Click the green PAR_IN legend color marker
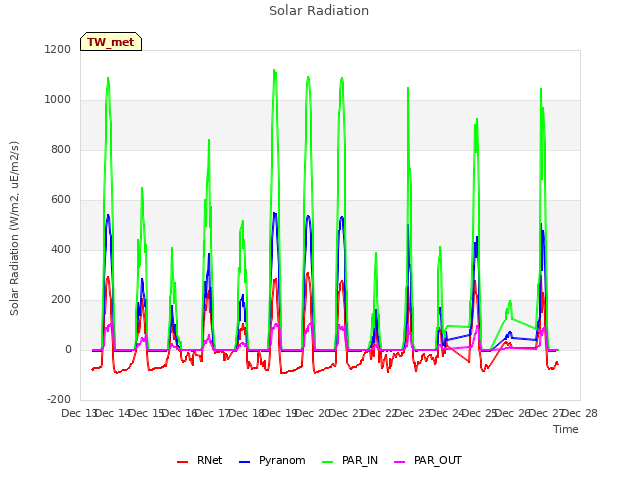 [x=328, y=462]
